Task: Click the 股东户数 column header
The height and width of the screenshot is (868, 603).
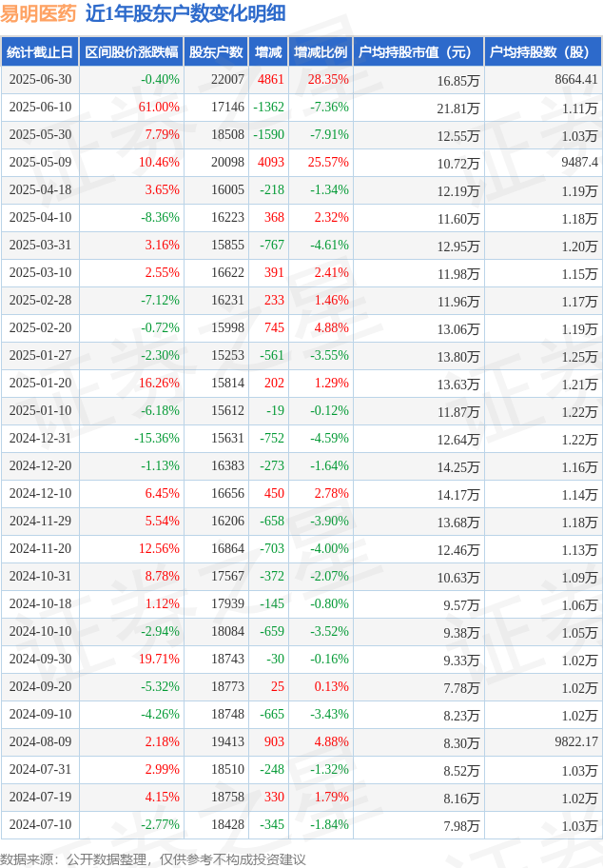Action: [x=216, y=52]
